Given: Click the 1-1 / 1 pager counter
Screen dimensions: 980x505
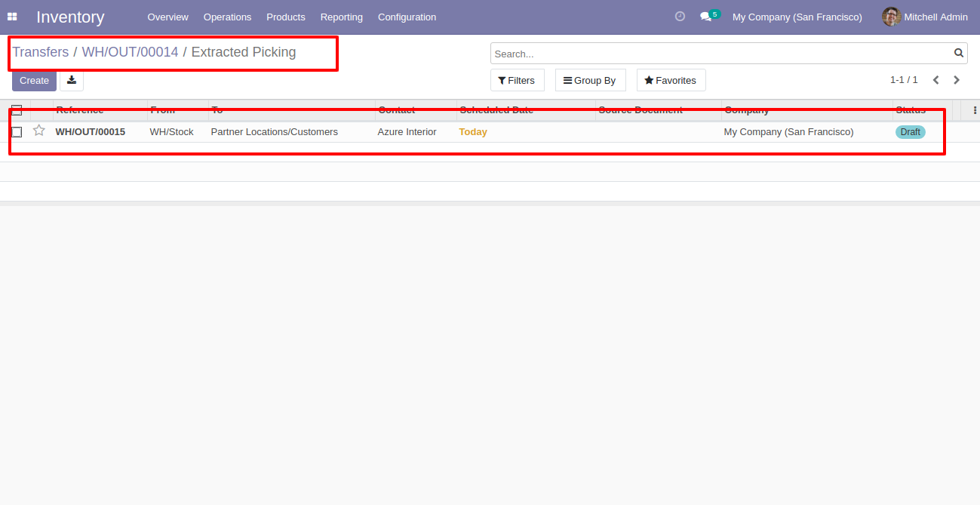Looking at the screenshot, I should 904,80.
